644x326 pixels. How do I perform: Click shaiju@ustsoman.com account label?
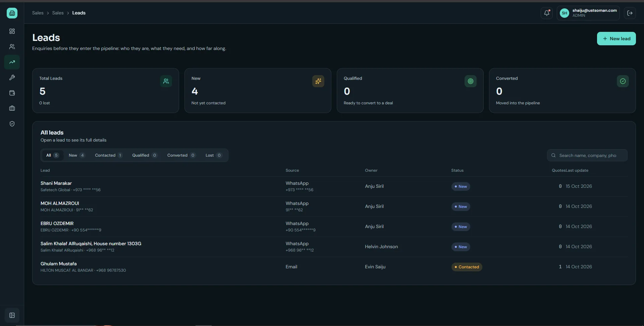pyautogui.click(x=594, y=10)
